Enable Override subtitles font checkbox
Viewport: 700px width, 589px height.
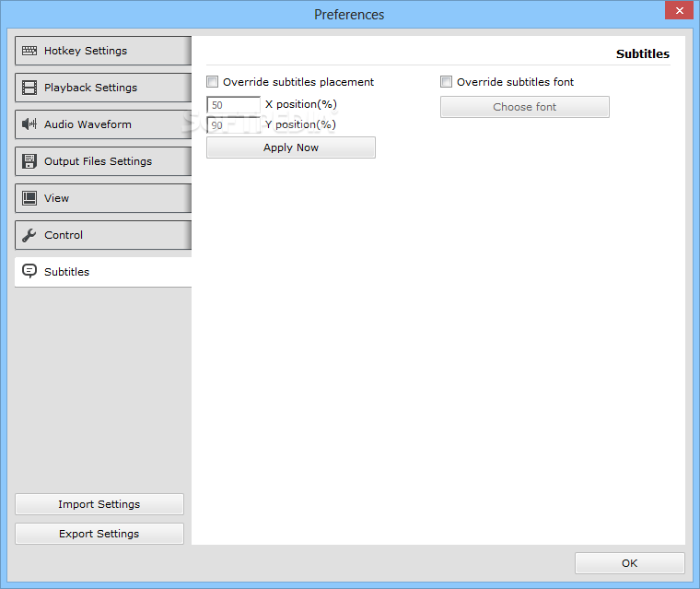(x=446, y=82)
